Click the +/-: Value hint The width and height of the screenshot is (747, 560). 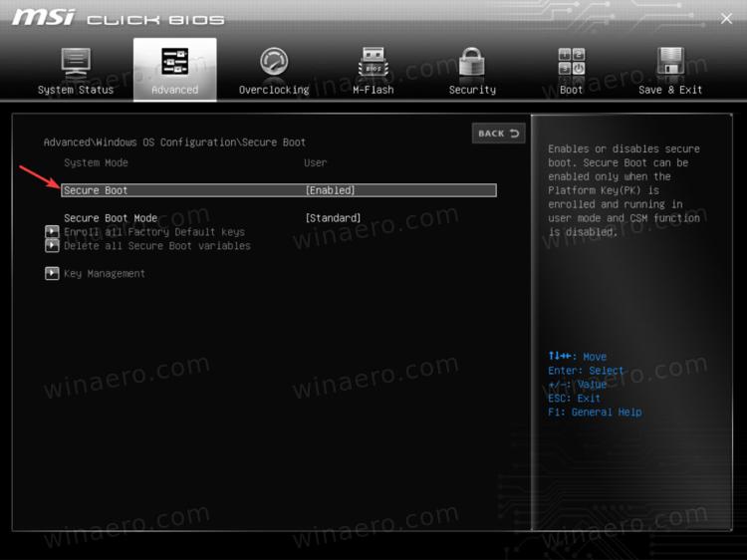pyautogui.click(x=577, y=385)
